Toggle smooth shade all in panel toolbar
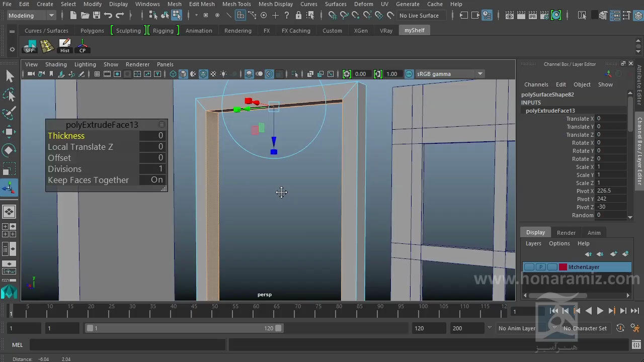The width and height of the screenshot is (644, 362). [x=183, y=74]
